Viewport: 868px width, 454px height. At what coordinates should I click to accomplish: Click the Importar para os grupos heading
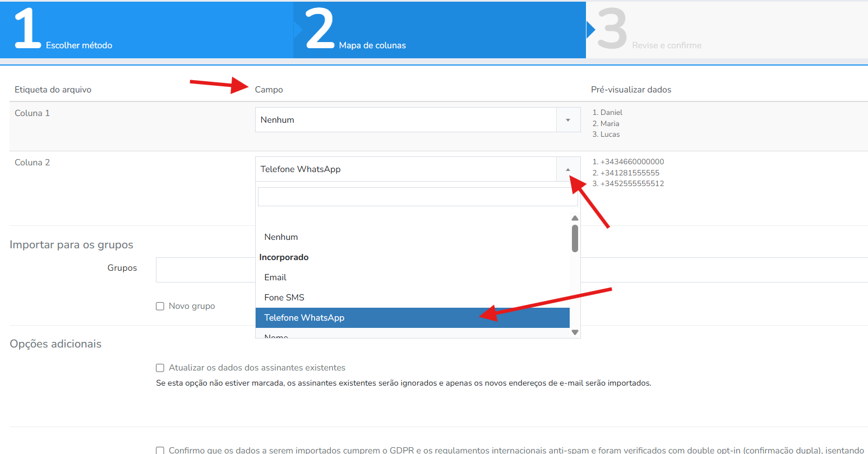pyautogui.click(x=71, y=245)
